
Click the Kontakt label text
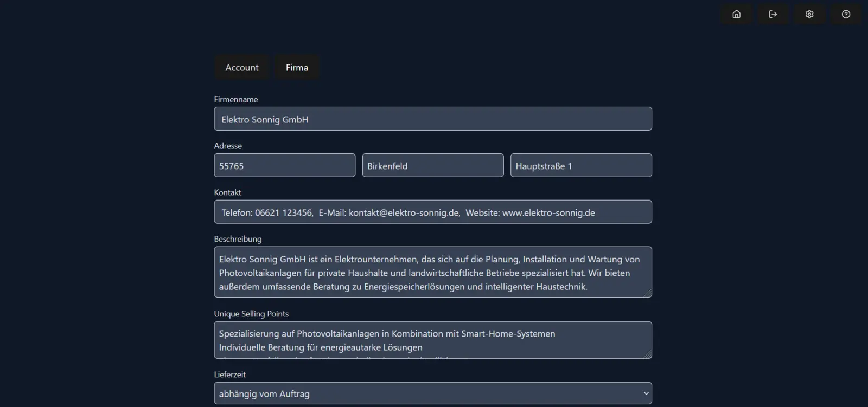227,192
